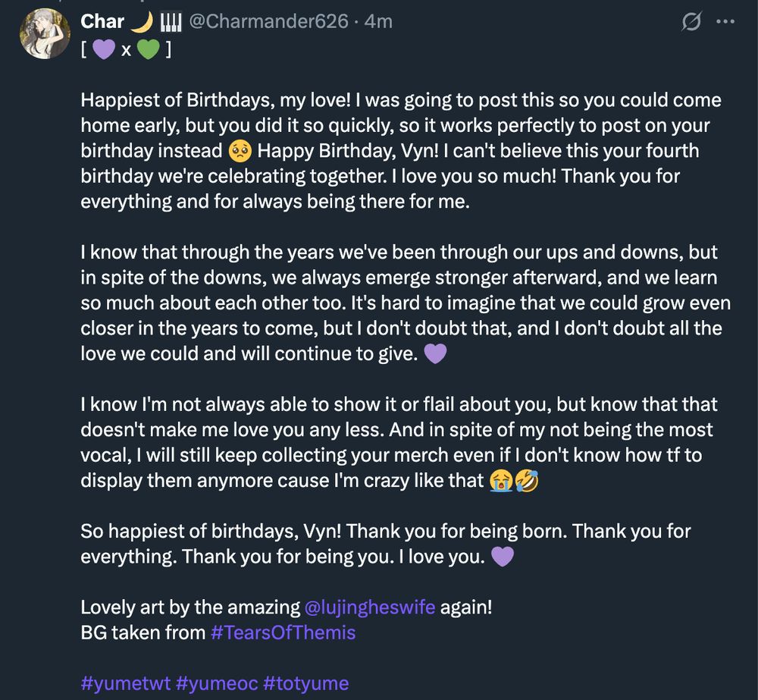Click the purple heart after "continue to give."

pos(435,354)
